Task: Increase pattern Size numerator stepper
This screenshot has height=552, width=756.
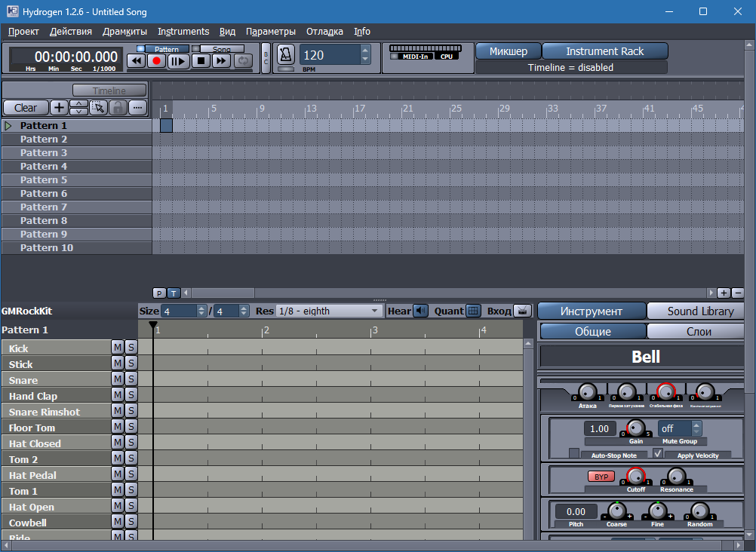Action: (201, 308)
